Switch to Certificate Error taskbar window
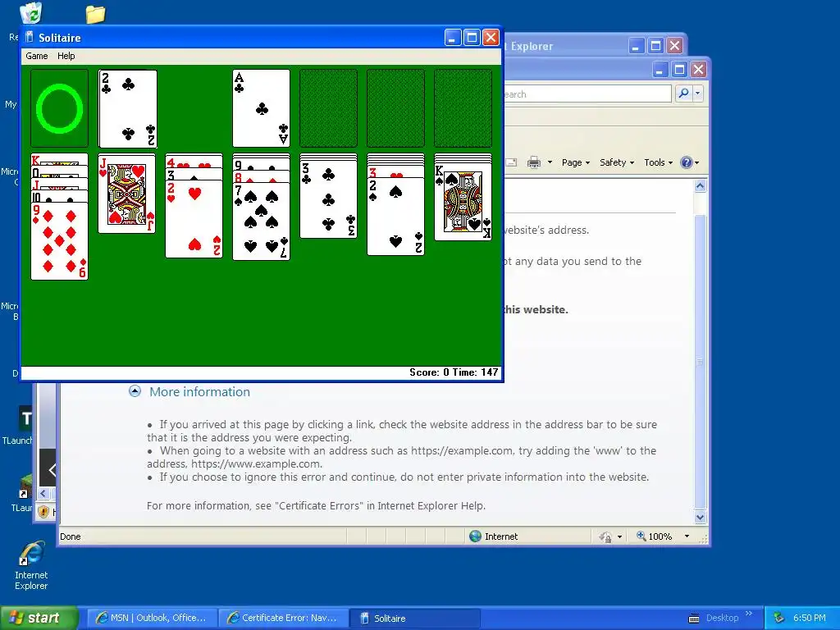This screenshot has height=630, width=840. click(x=283, y=619)
